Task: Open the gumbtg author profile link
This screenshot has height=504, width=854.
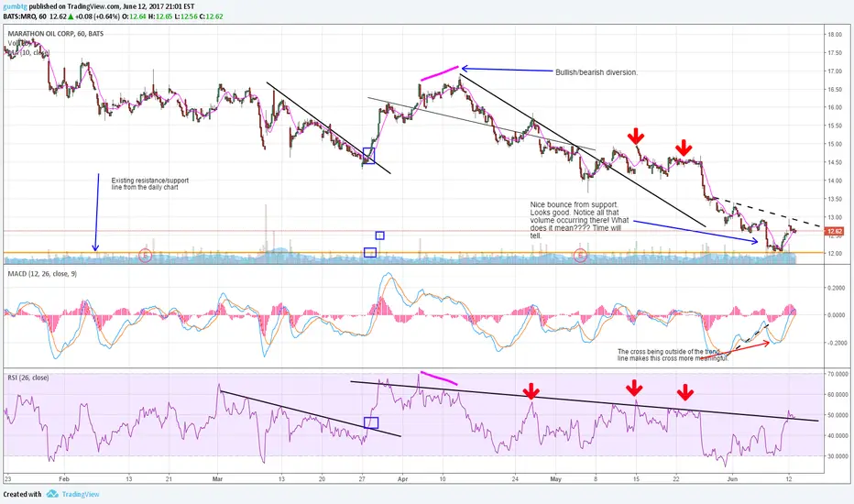Action: pos(15,6)
